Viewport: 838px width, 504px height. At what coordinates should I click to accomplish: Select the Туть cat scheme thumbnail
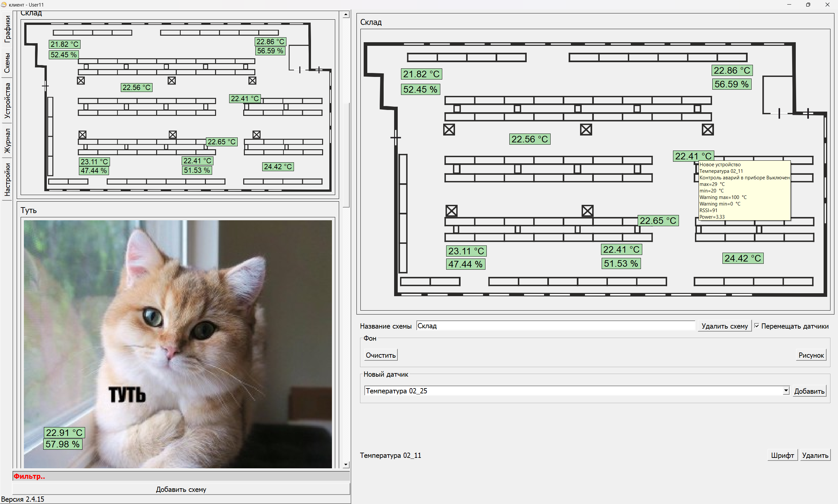tap(178, 344)
